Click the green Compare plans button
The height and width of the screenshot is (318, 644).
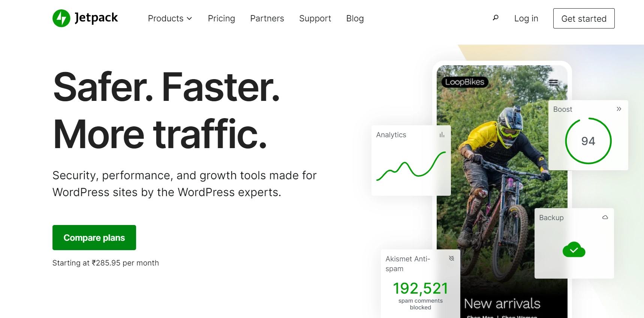94,238
